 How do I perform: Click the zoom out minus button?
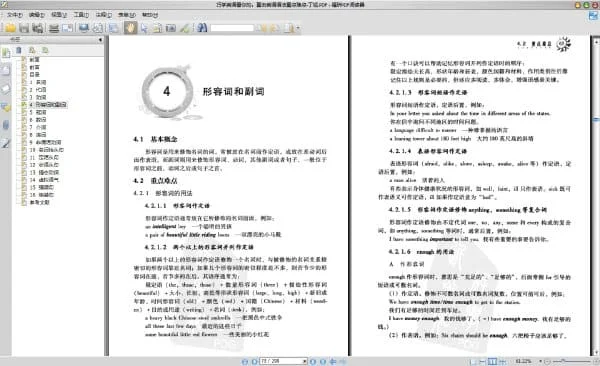(548, 361)
